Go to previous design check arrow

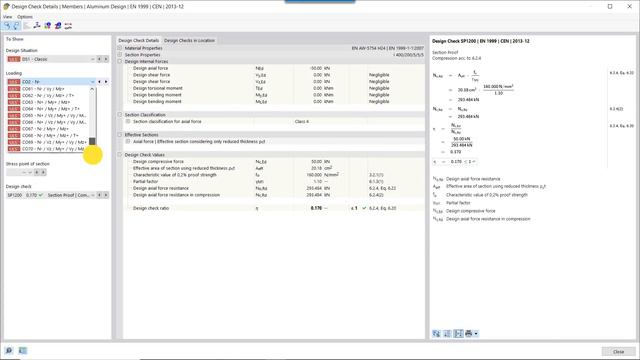click(x=99, y=195)
